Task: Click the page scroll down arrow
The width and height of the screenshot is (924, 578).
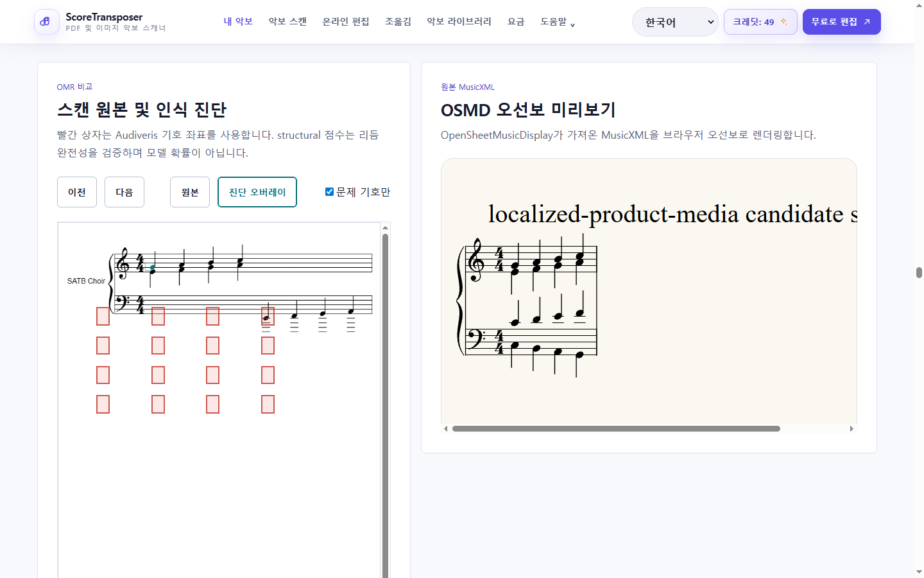Action: click(919, 572)
